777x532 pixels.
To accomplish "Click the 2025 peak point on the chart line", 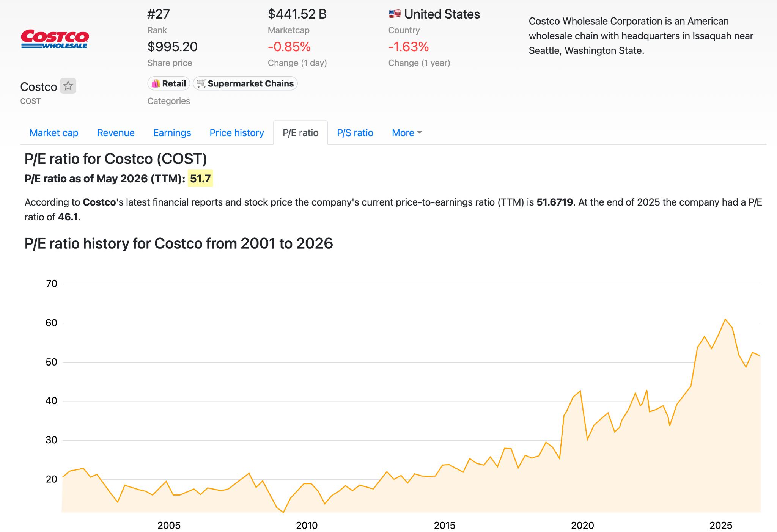I will point(725,319).
